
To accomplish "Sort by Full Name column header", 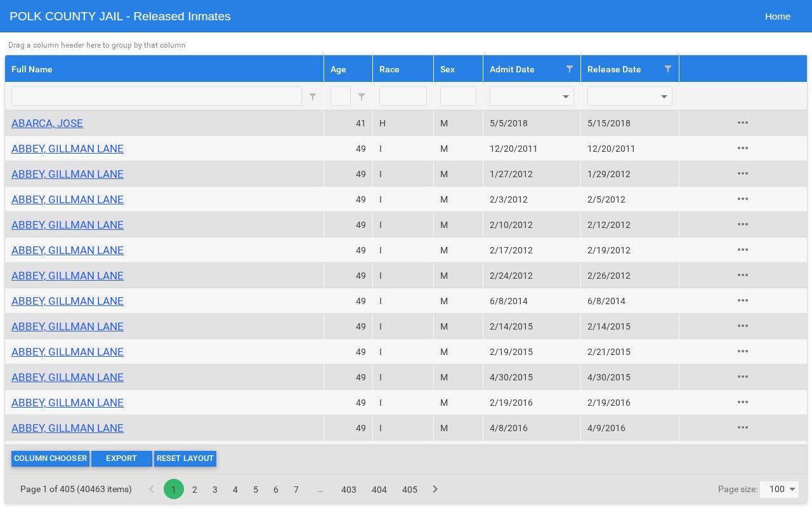I will (164, 69).
